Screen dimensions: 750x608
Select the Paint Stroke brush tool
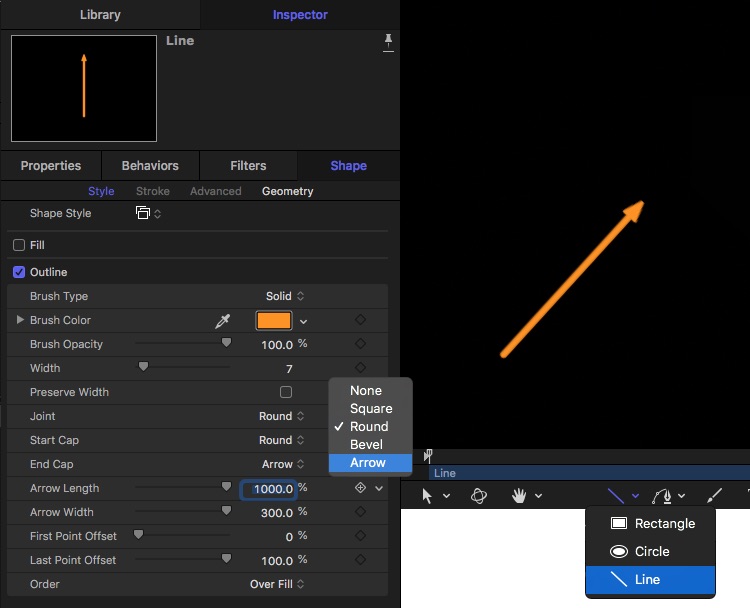pos(714,495)
